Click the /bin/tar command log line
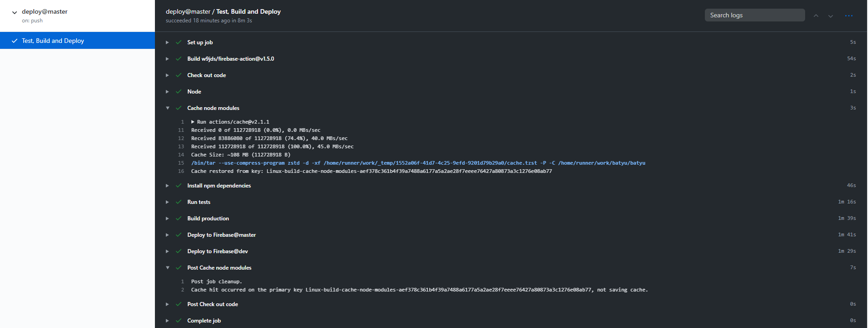The width and height of the screenshot is (868, 328). point(418,163)
